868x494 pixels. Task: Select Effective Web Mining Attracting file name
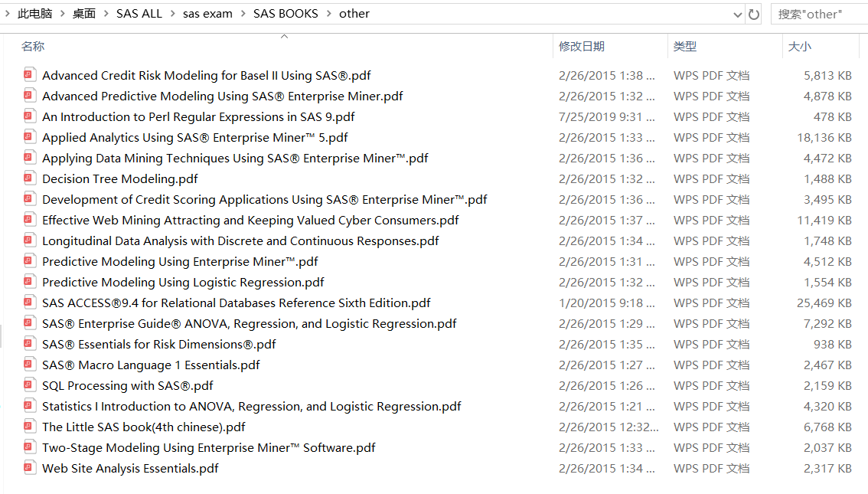coord(250,220)
